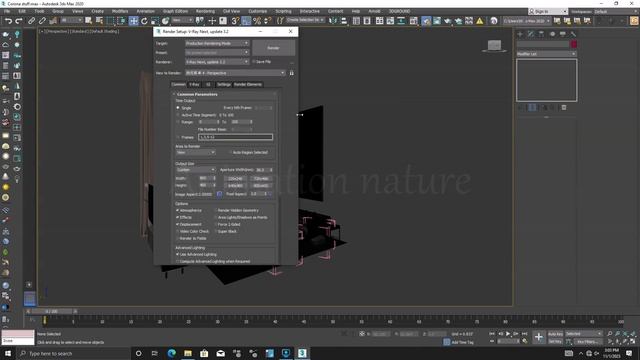640x360 pixels.
Task: Click the 3ds Max taskbar icon
Action: click(302, 353)
